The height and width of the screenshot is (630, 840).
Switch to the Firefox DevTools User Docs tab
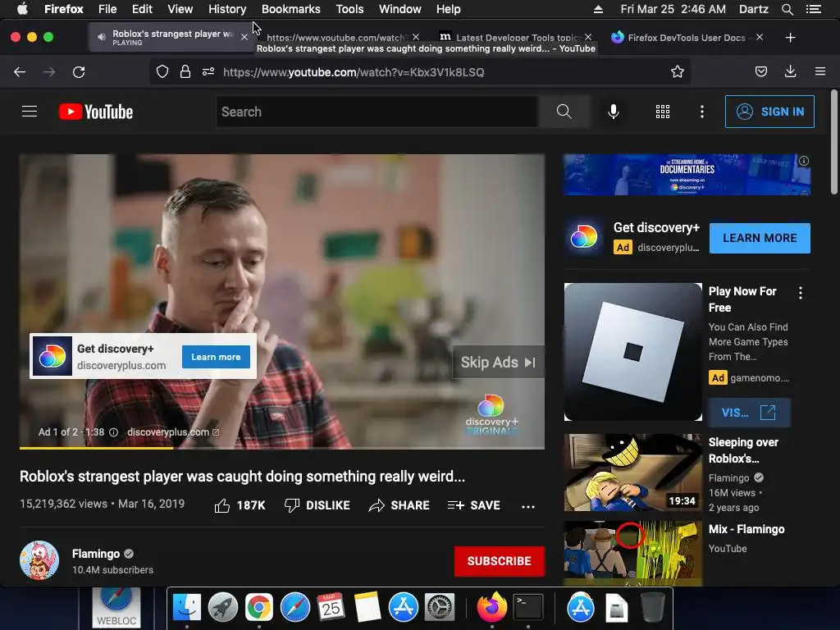click(x=686, y=37)
